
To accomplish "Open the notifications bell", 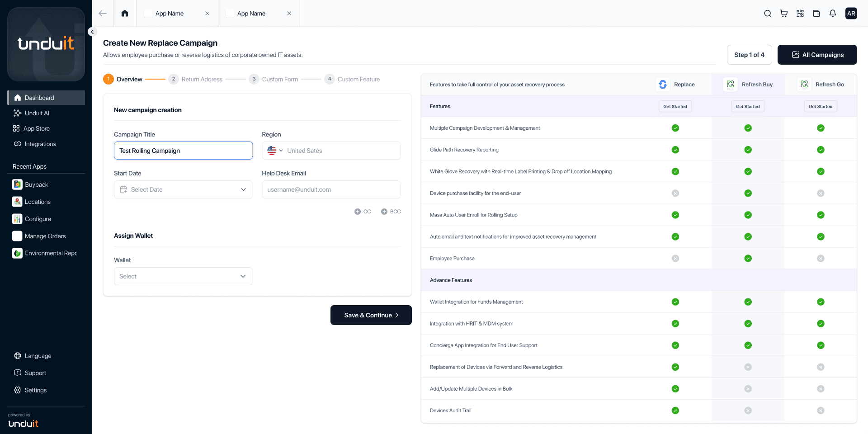I will (832, 14).
